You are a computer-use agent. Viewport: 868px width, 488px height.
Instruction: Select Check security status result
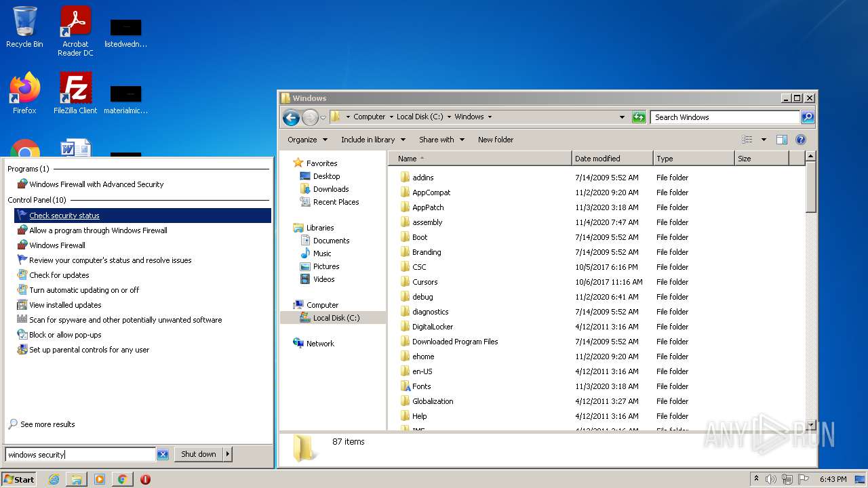tap(142, 216)
